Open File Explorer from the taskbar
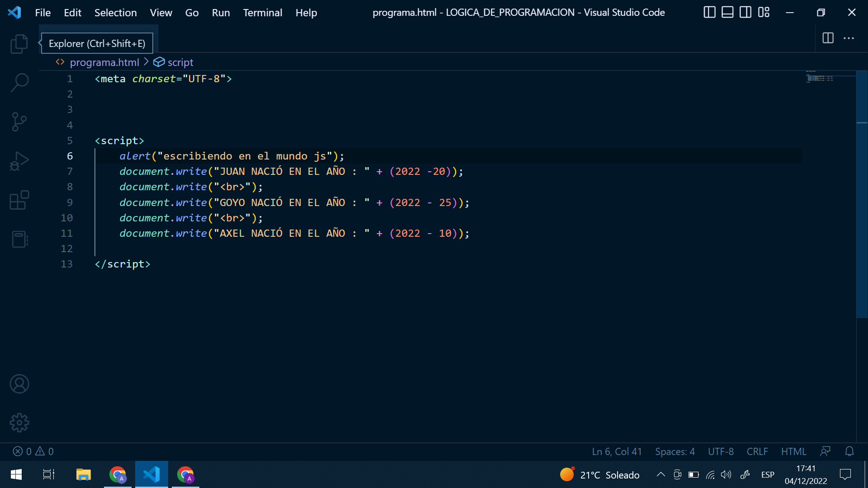Image resolution: width=868 pixels, height=488 pixels. click(84, 474)
